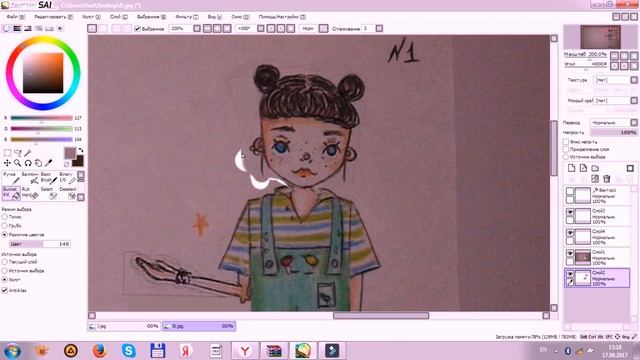Viewport: 640px width, 360px height.
Task: Hide the Слой3 layer eye icon
Action: [x=570, y=212]
